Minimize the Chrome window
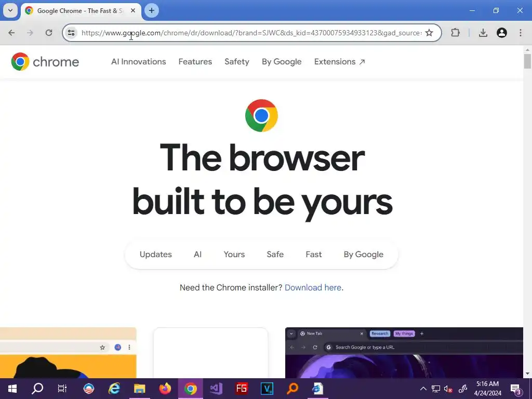The width and height of the screenshot is (532, 399). [472, 10]
